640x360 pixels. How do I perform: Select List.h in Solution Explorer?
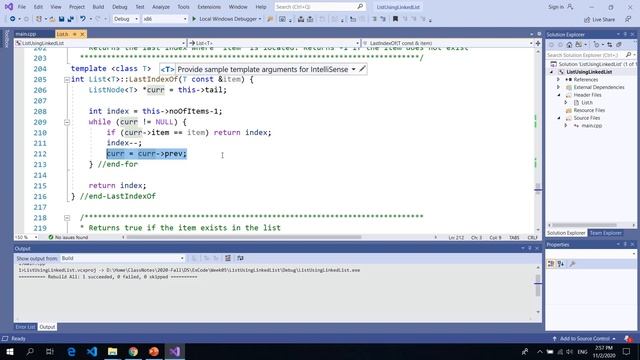click(587, 102)
